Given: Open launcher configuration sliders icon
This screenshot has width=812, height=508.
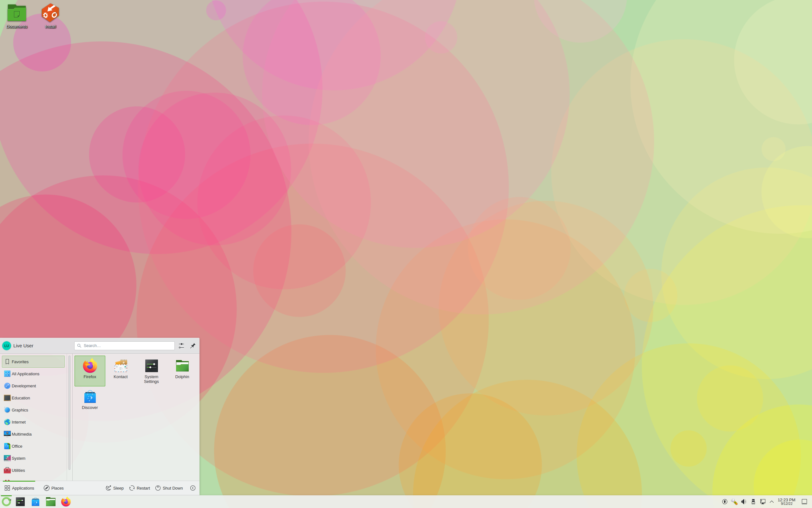Looking at the screenshot, I should [181, 346].
